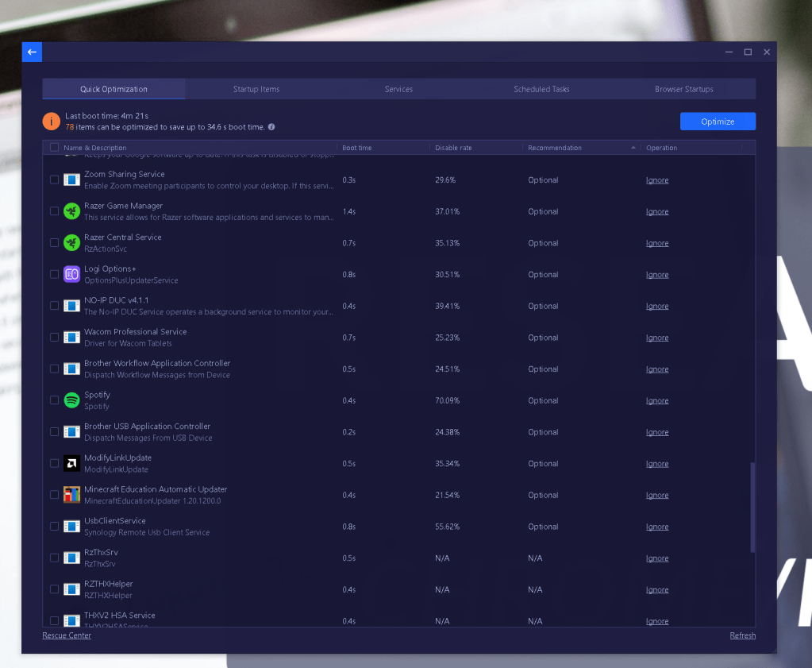
Task: Click the Razer Central Service icon
Action: [x=71, y=242]
